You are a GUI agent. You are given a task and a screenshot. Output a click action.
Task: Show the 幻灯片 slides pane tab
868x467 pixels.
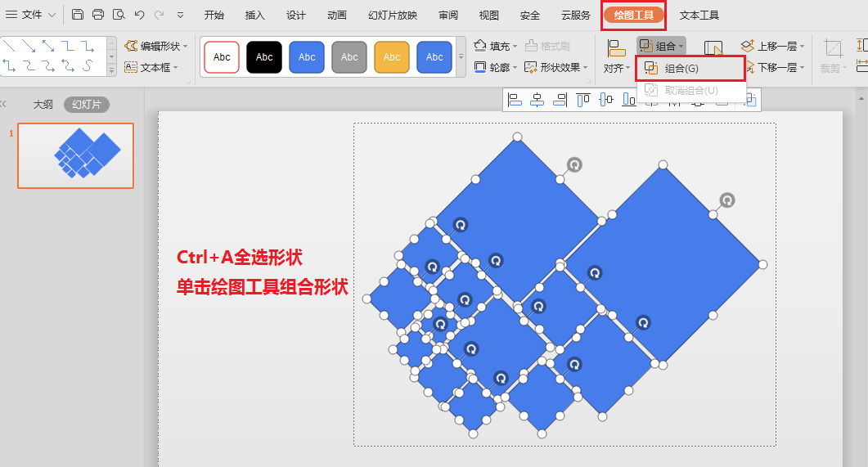click(x=87, y=104)
